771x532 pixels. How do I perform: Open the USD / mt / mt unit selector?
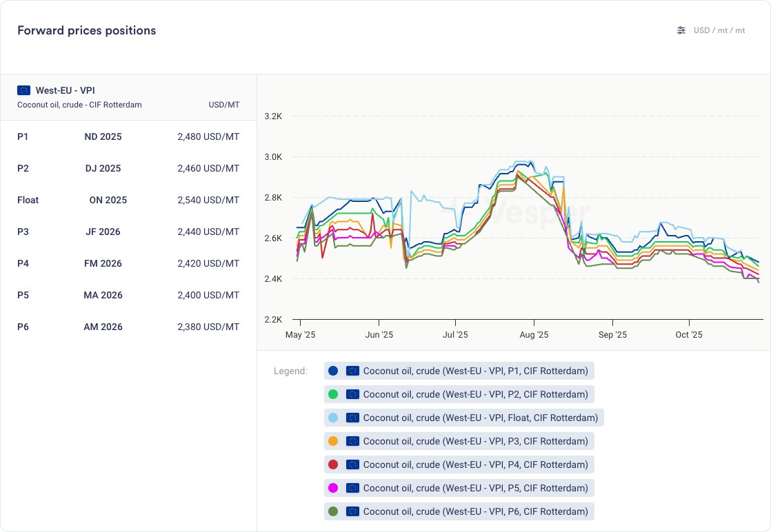coord(719,30)
